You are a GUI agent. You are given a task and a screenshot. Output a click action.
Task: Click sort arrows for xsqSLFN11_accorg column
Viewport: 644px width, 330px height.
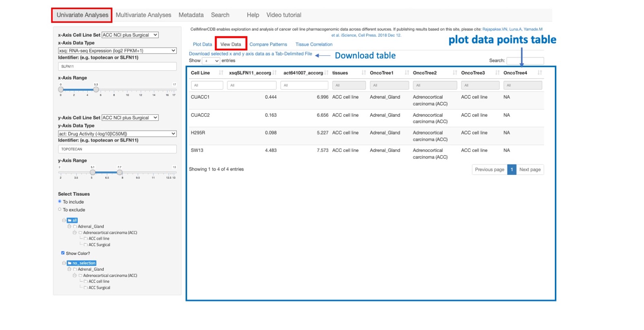(x=274, y=73)
